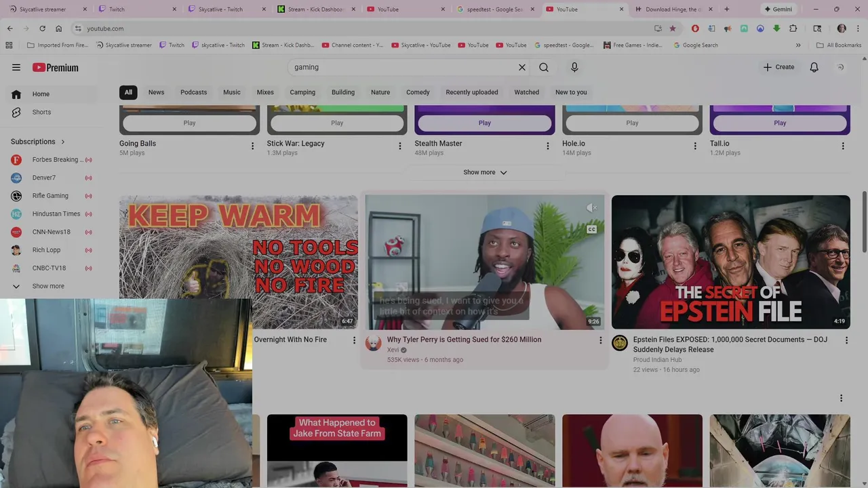Screen dimensions: 868x488
Task: Bookmark this page with the star icon
Action: pyautogui.click(x=673, y=28)
